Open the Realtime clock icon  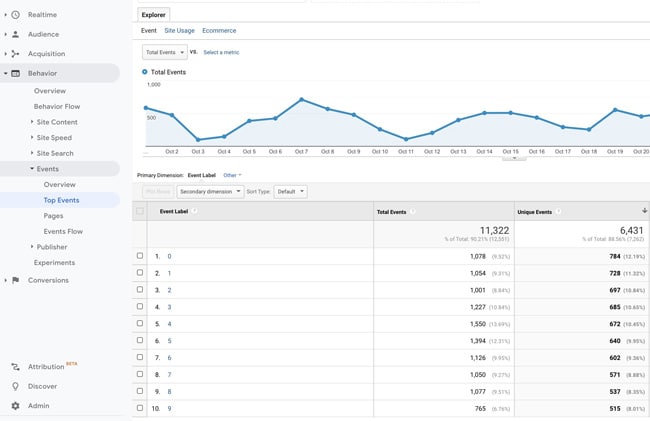tap(15, 15)
